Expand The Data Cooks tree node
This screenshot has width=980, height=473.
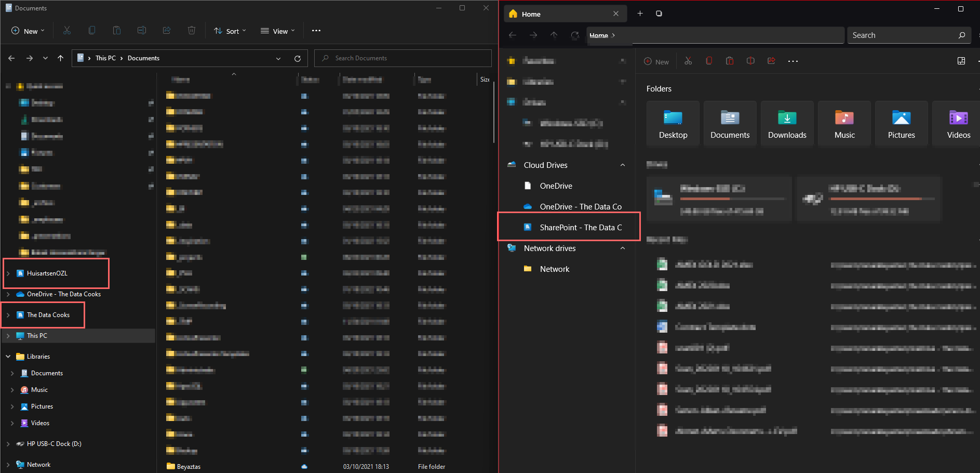pos(8,315)
